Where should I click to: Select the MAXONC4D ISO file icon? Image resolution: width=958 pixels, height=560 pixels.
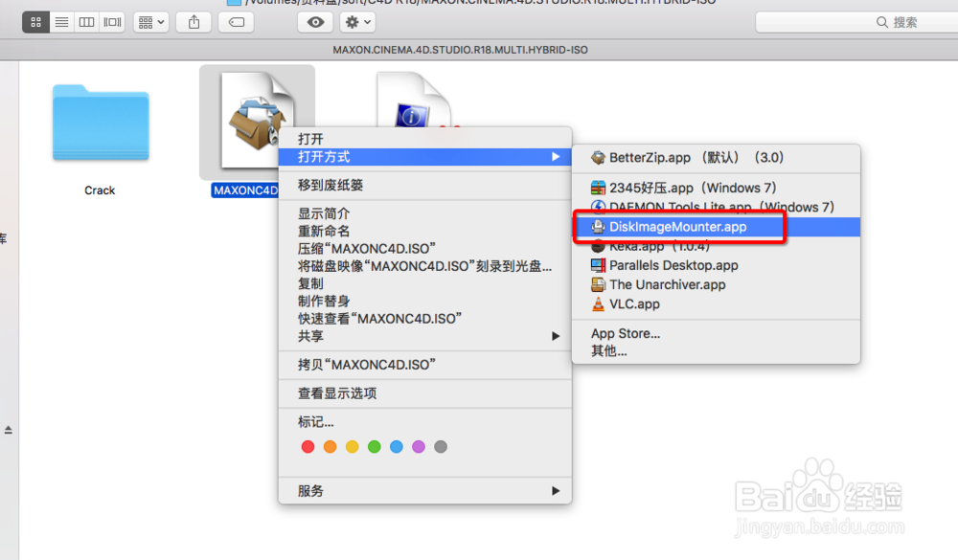tap(257, 121)
